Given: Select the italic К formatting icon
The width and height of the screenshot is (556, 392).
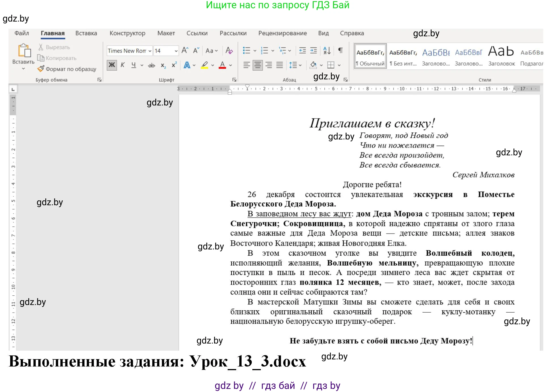Looking at the screenshot, I should (x=122, y=65).
